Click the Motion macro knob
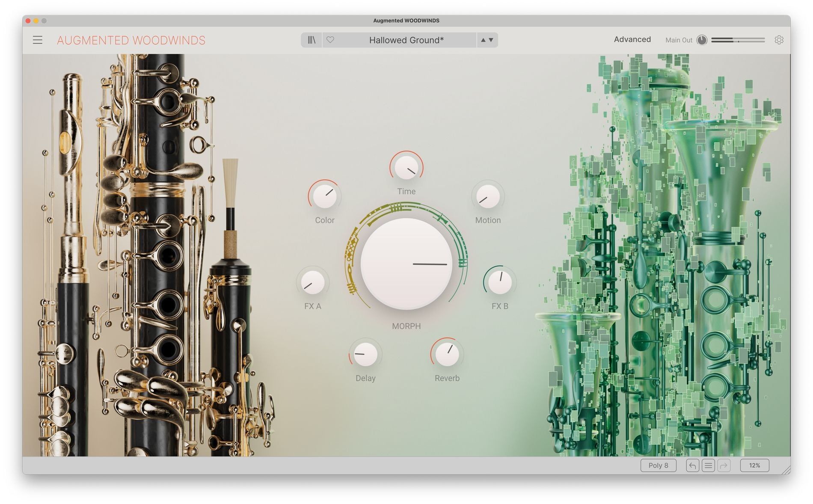The width and height of the screenshot is (813, 504). (488, 196)
